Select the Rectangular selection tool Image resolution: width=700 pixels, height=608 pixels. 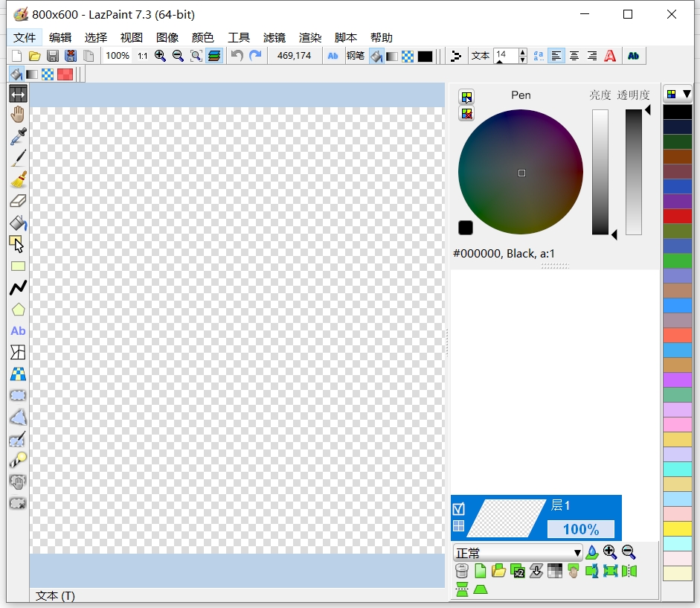18,396
